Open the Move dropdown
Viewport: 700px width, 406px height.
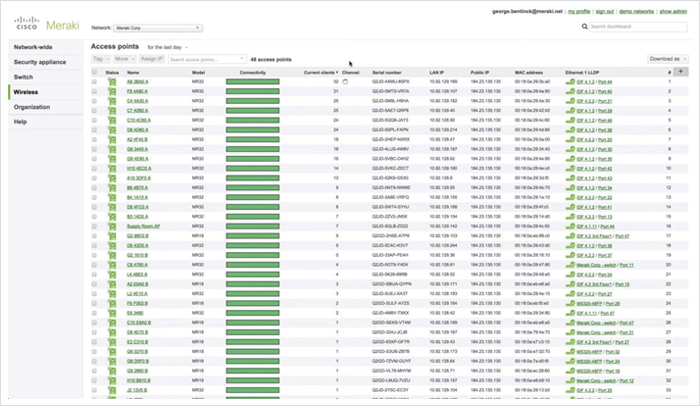click(x=124, y=59)
